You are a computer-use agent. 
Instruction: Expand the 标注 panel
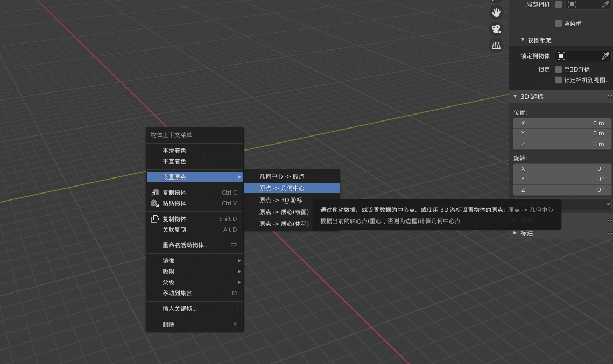click(x=515, y=233)
